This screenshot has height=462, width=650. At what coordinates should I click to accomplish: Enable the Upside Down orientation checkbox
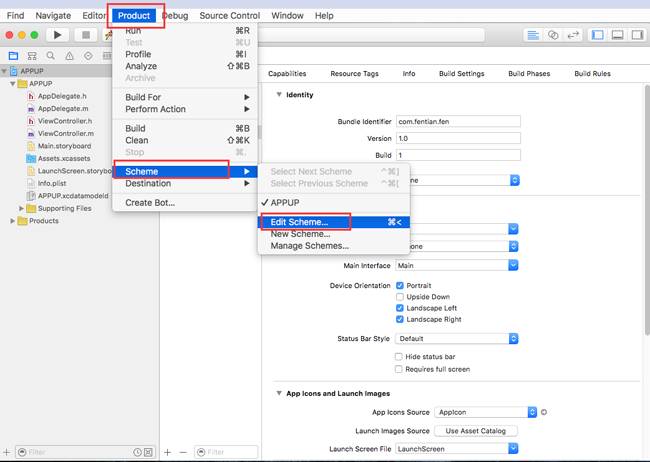coord(400,297)
